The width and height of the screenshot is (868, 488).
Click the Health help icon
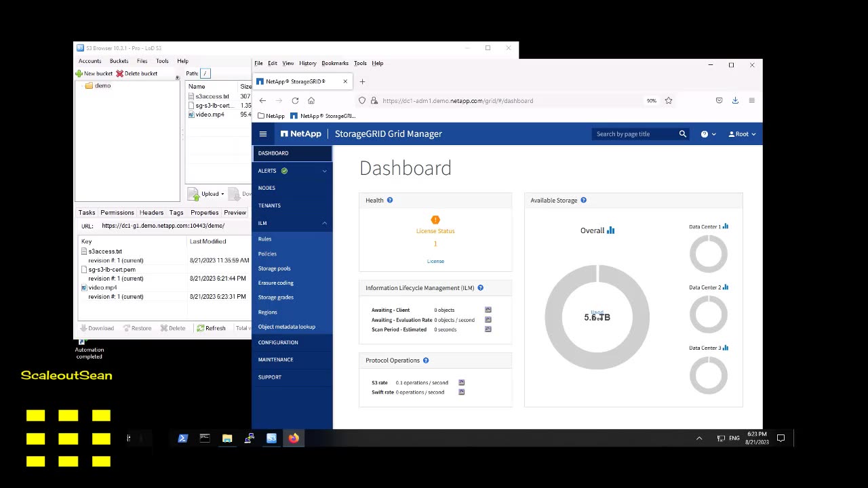pyautogui.click(x=390, y=201)
